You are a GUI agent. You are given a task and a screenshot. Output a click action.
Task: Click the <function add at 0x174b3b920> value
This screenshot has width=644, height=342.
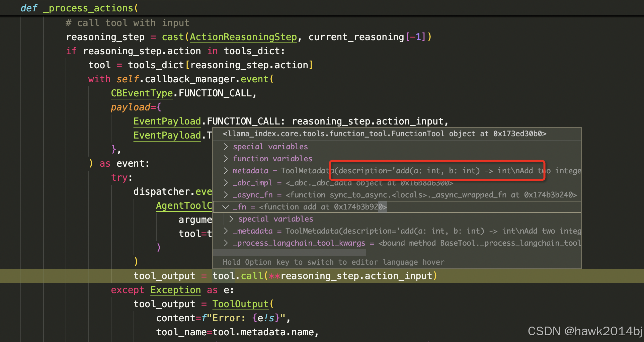[x=323, y=207]
